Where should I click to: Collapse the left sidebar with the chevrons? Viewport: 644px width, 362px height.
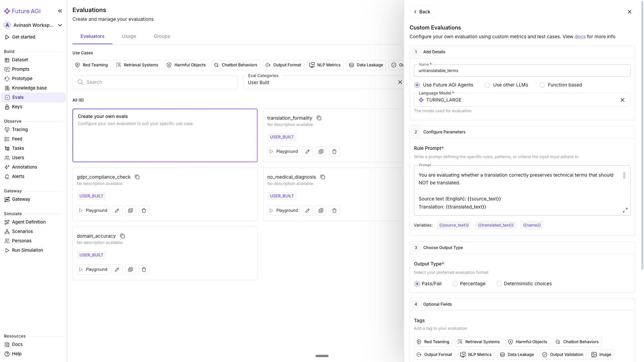pyautogui.click(x=60, y=11)
